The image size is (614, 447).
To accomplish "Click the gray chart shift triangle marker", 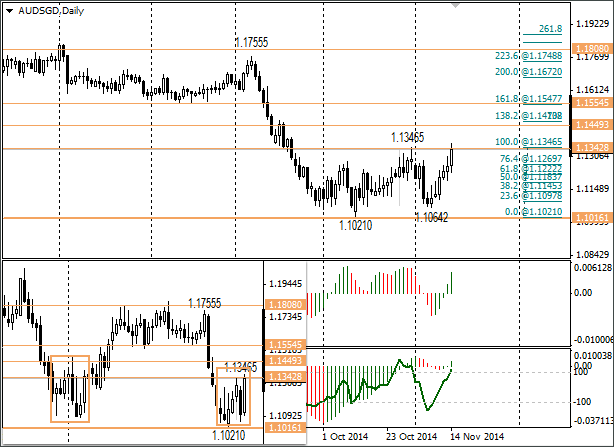I will point(455,5).
